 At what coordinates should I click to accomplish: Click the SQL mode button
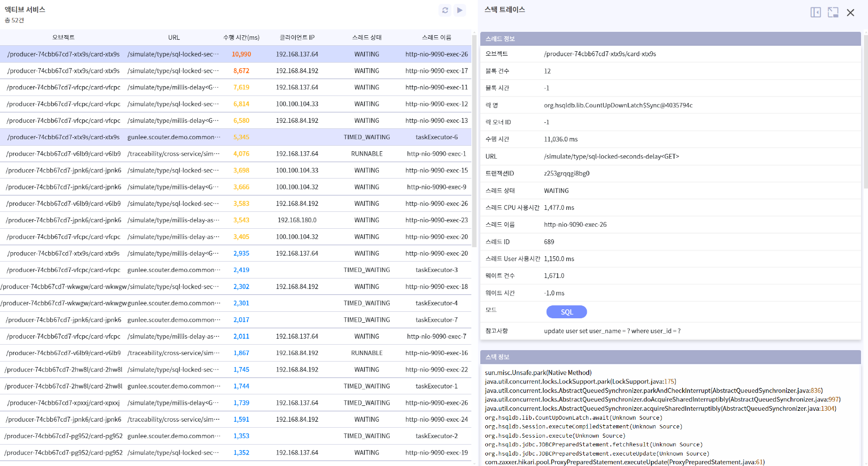[x=566, y=312]
